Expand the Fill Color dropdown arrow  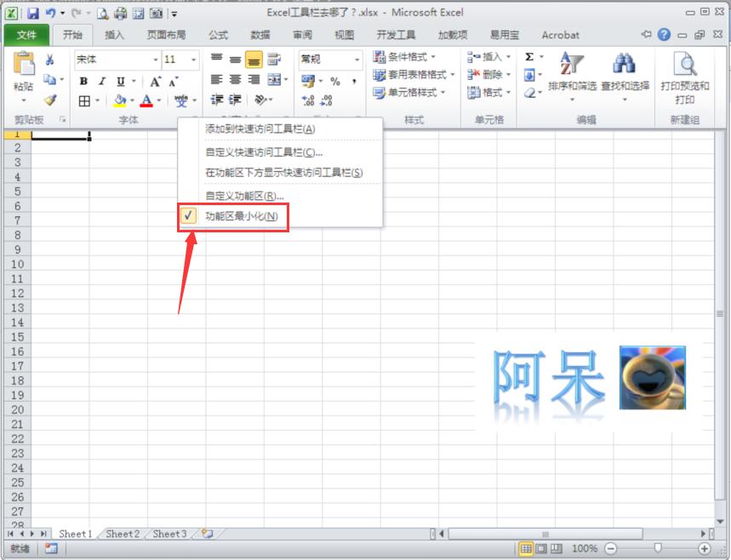133,100
